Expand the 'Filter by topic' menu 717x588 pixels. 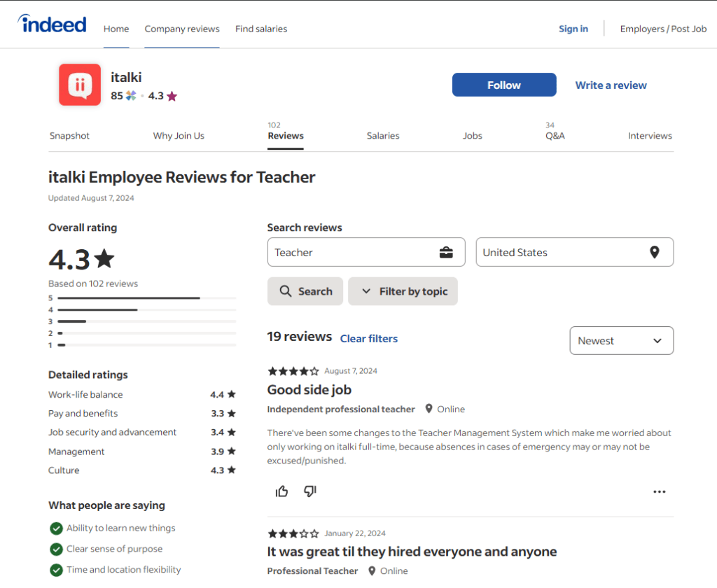coord(403,291)
